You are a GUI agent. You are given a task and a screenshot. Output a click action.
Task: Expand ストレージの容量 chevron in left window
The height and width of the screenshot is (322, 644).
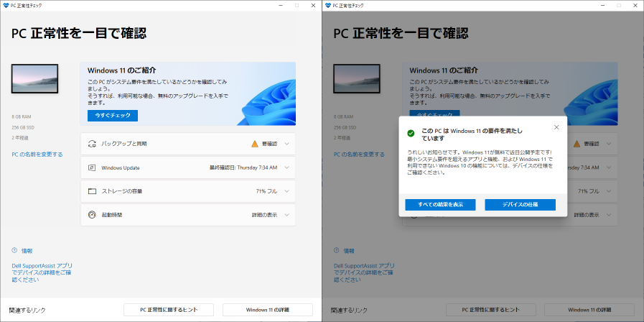click(286, 191)
